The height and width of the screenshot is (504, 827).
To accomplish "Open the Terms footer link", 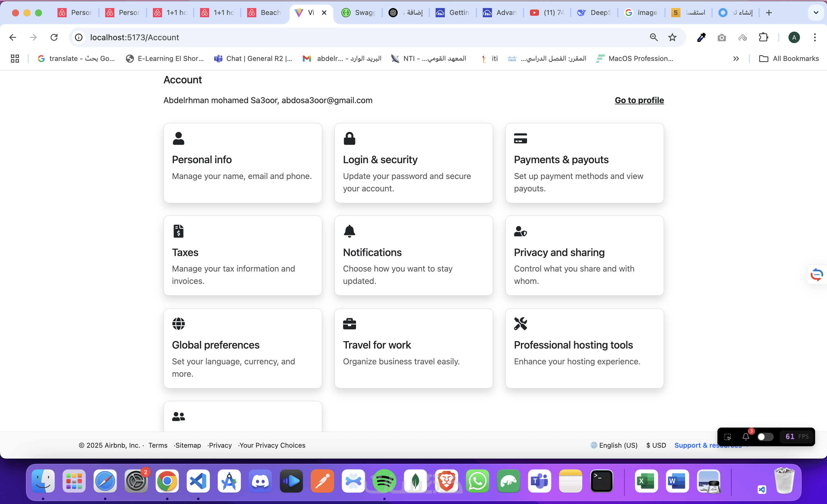I will (x=158, y=445).
